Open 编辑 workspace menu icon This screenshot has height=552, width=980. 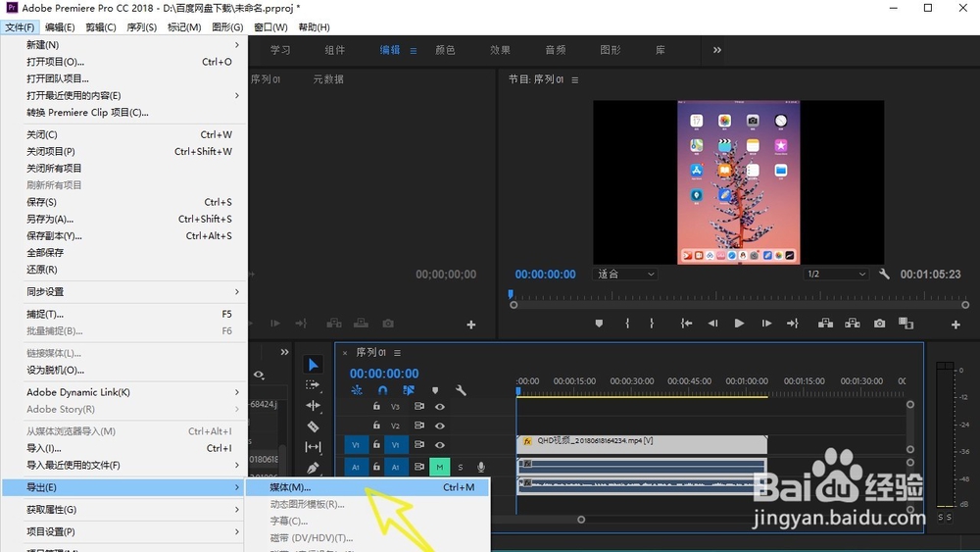click(414, 51)
